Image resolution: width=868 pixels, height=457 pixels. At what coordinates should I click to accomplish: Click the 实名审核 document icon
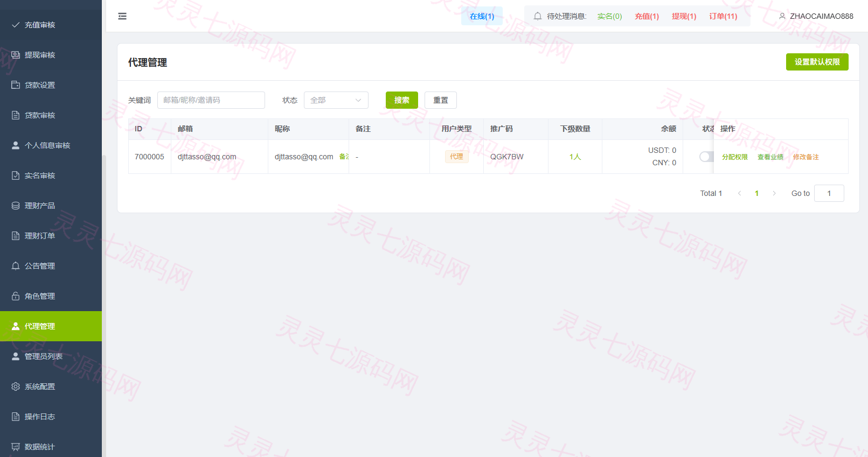click(x=16, y=175)
